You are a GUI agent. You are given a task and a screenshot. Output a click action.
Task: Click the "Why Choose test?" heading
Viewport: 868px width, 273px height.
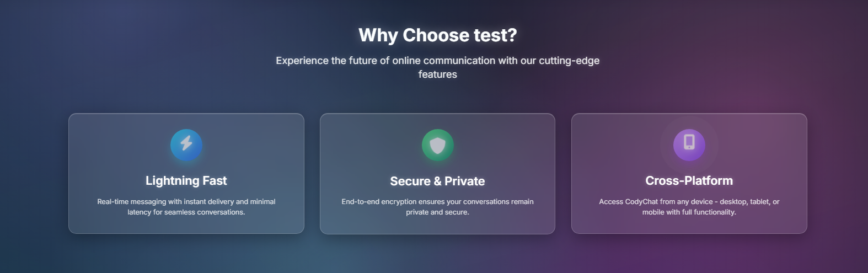437,35
